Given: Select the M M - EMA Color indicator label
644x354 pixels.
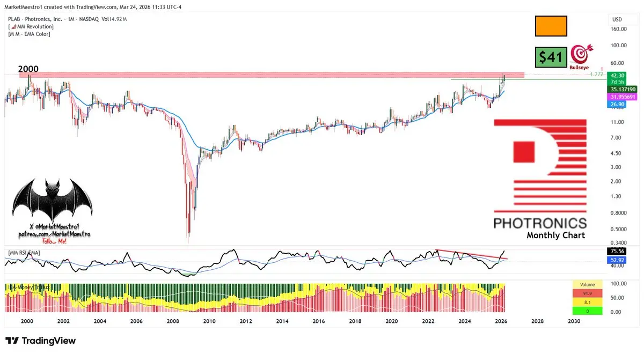Looking at the screenshot, I should coord(30,34).
